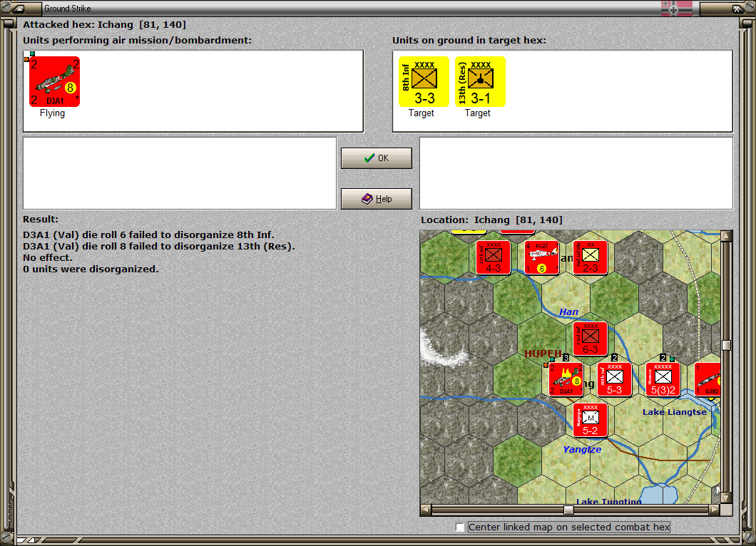Image resolution: width=756 pixels, height=546 pixels.
Task: Click the 5-3 infantry counter on the map
Action: tap(614, 380)
